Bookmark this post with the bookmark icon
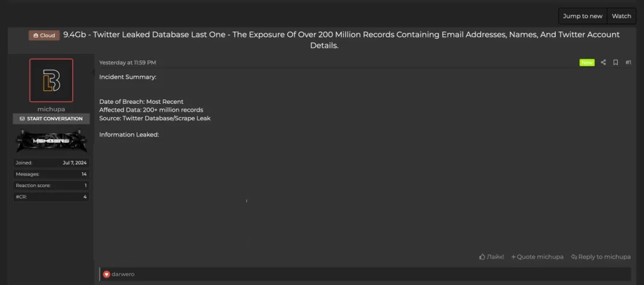The width and height of the screenshot is (644, 285). coord(616,62)
